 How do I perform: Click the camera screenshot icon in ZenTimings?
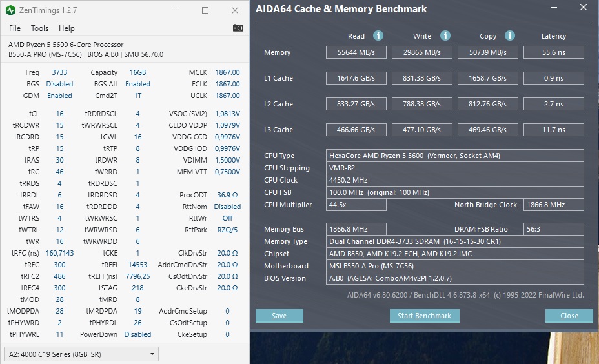238,28
